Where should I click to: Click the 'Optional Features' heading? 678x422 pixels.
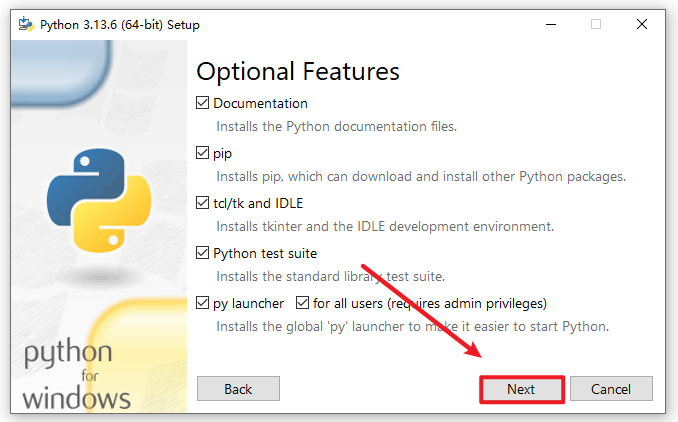click(298, 71)
